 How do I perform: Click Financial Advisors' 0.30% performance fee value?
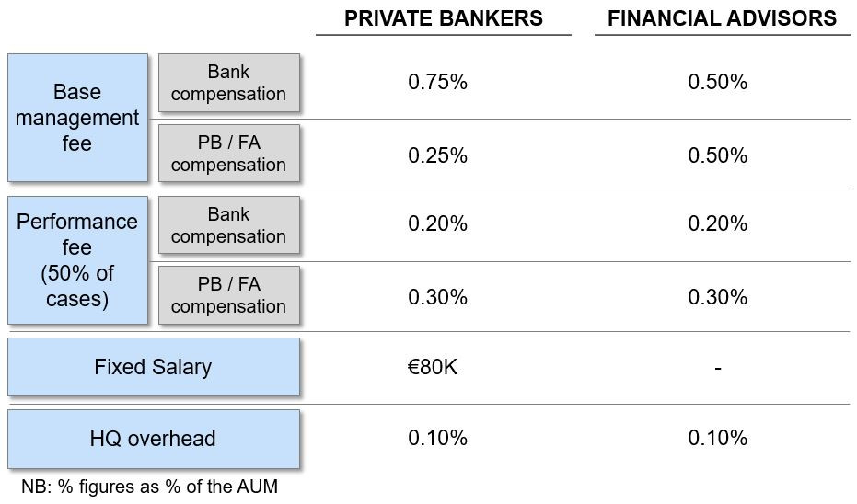click(x=717, y=297)
